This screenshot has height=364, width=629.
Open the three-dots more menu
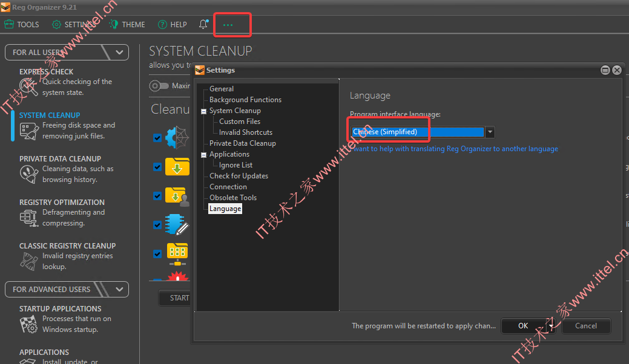click(x=228, y=25)
